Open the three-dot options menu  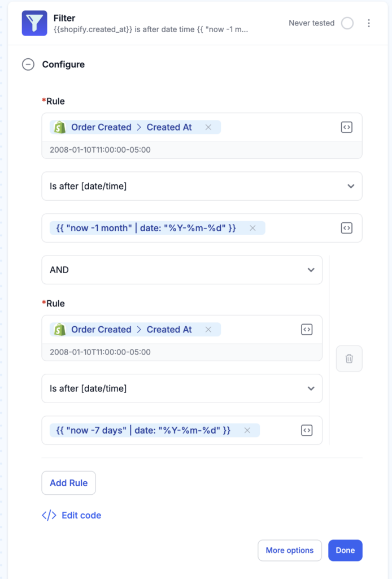click(368, 23)
